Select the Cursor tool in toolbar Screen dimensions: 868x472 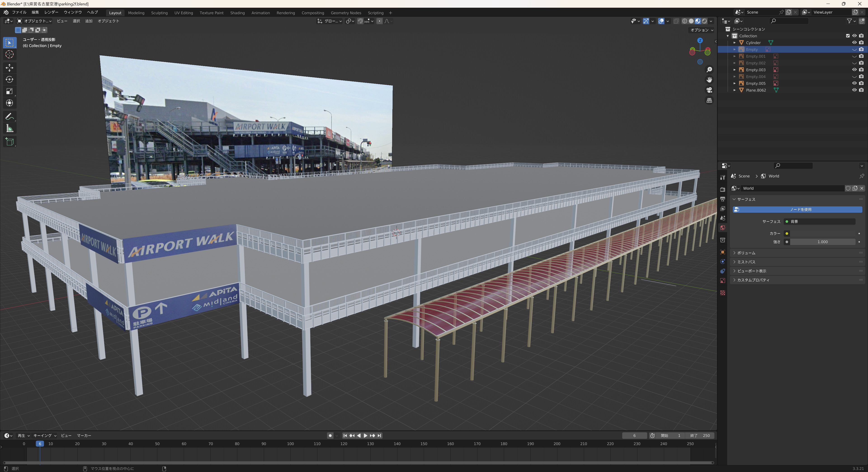9,54
